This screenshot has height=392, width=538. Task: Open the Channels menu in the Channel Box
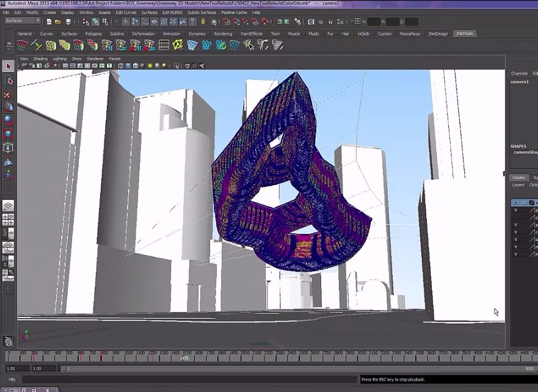pyautogui.click(x=519, y=73)
